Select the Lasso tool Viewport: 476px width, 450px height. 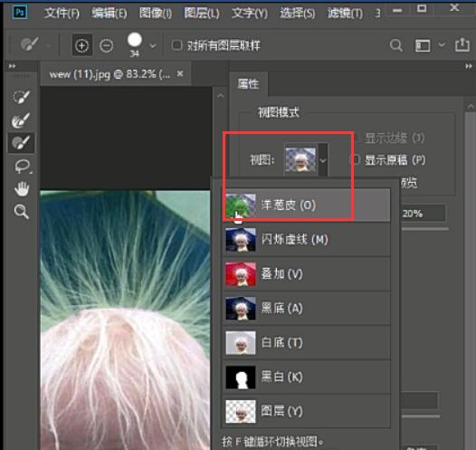point(22,166)
